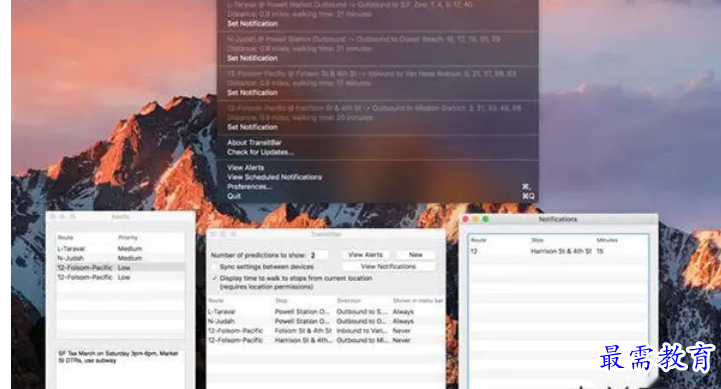This screenshot has width=721, height=389.
Task: Set Notification under Harrison St & 4th St entry
Action: [x=252, y=127]
